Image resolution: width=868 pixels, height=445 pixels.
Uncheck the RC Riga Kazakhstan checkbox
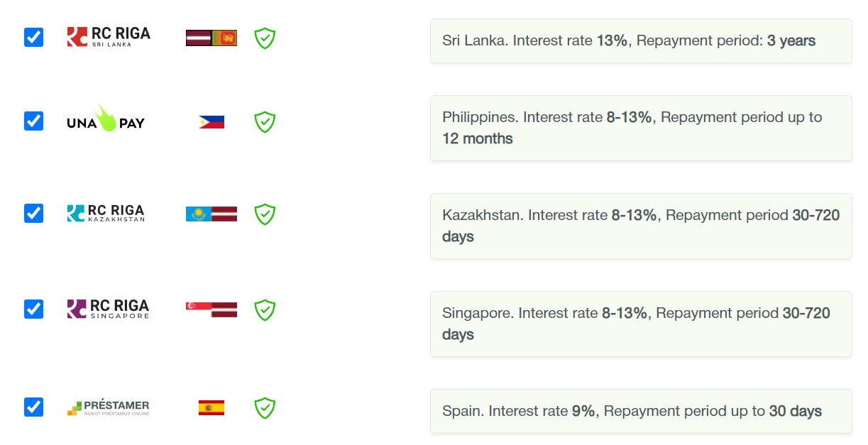tap(33, 213)
